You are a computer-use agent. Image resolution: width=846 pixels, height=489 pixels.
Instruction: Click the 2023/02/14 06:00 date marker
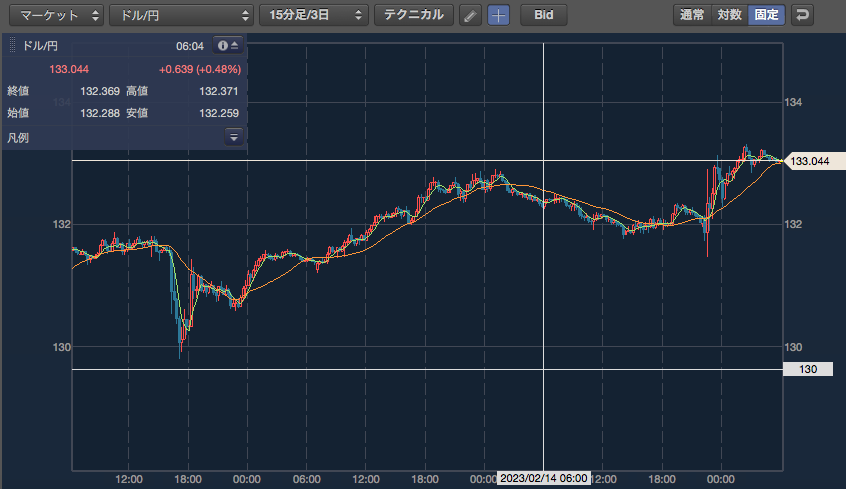(543, 478)
